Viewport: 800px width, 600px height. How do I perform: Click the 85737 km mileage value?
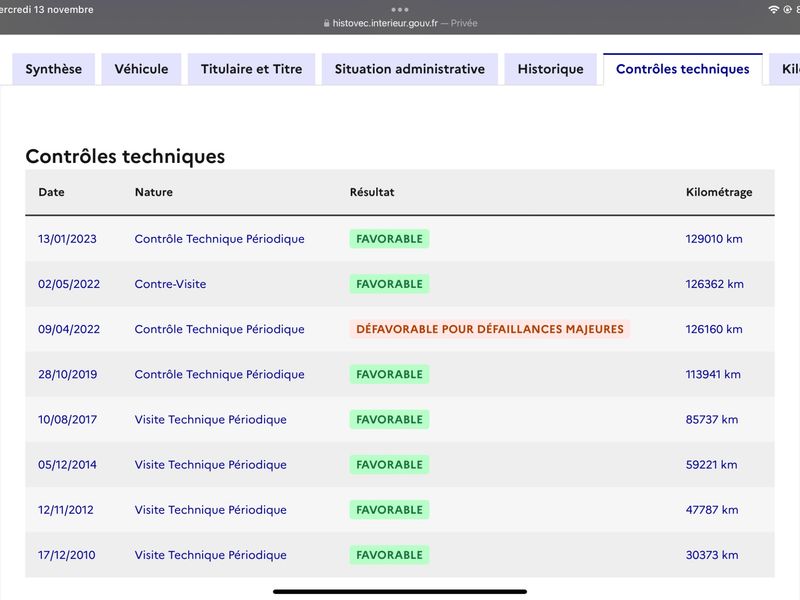pyautogui.click(x=712, y=419)
